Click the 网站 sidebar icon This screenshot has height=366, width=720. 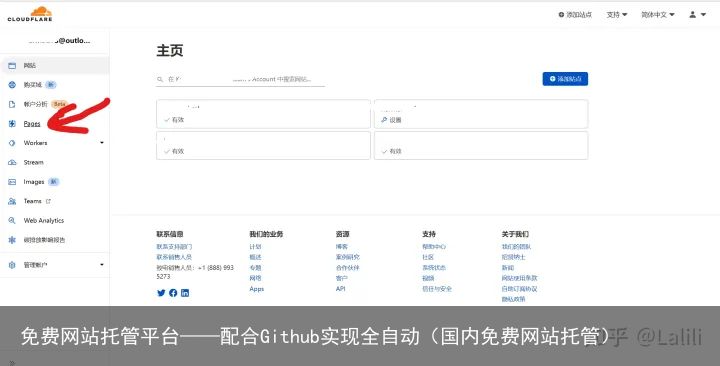(12, 66)
